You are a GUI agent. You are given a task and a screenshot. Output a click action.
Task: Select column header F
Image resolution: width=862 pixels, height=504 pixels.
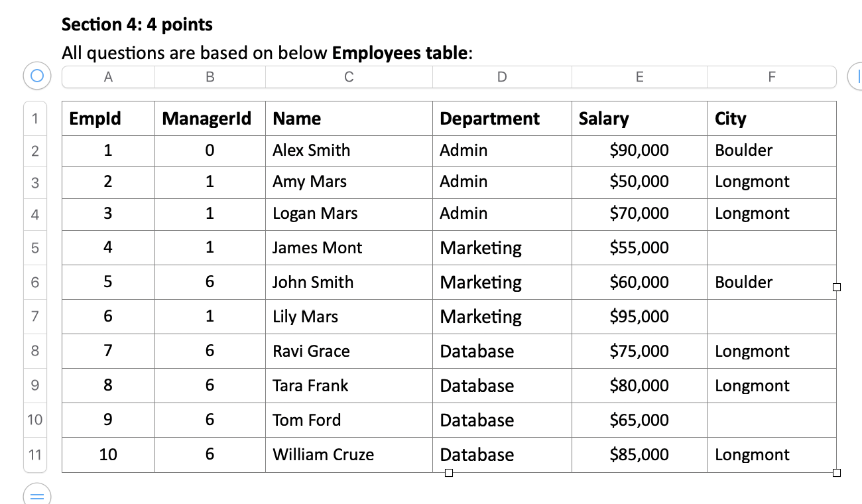772,76
